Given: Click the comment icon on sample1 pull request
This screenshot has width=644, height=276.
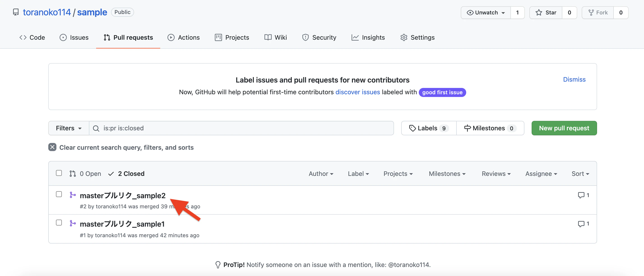Looking at the screenshot, I should point(581,224).
